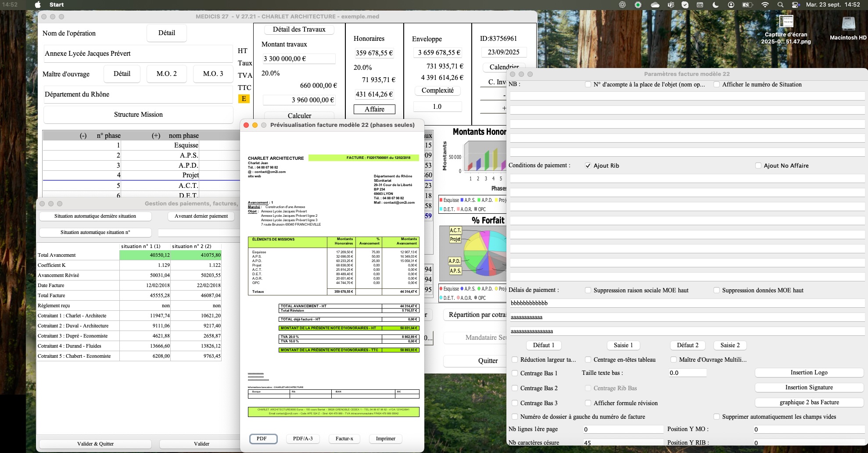
Task: Uncheck the Ajout Rib checkbox
Action: 588,165
